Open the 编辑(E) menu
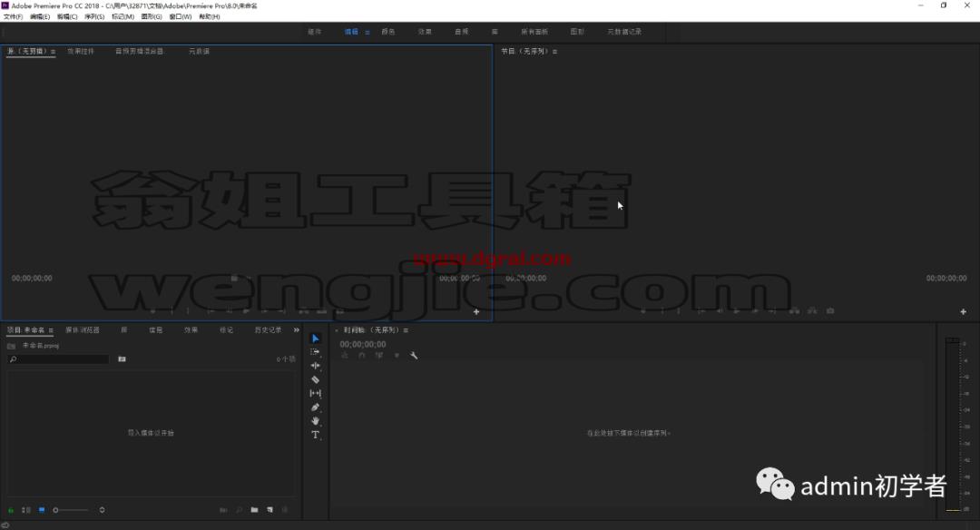980x530 pixels. tap(40, 17)
